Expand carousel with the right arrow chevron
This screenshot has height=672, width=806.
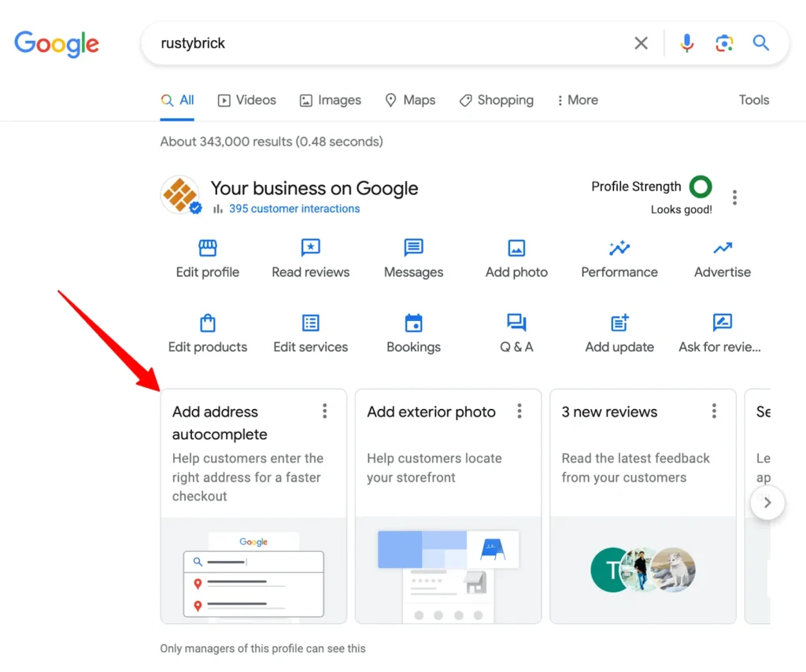tap(767, 503)
